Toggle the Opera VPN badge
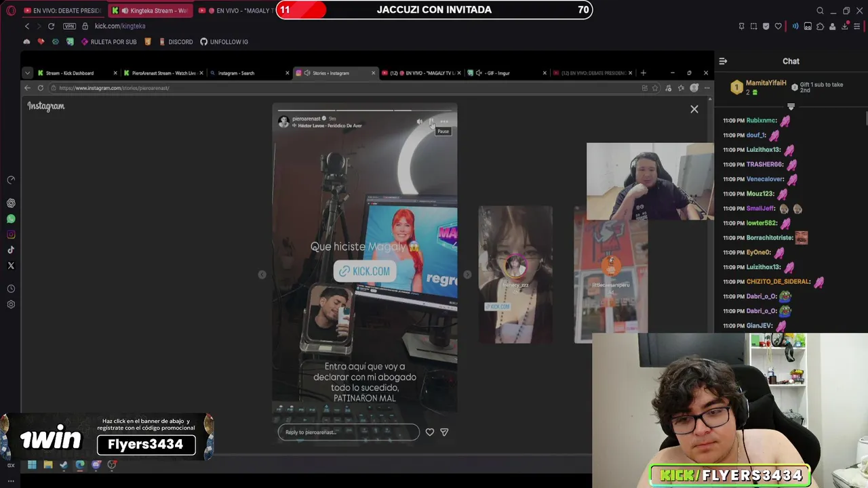Screen dimensions: 868x488 [x=69, y=26]
